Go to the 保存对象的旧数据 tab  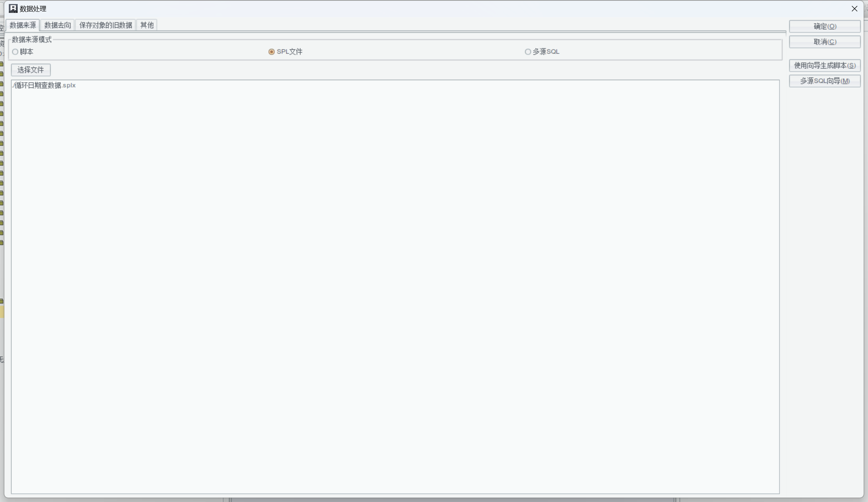coord(106,25)
